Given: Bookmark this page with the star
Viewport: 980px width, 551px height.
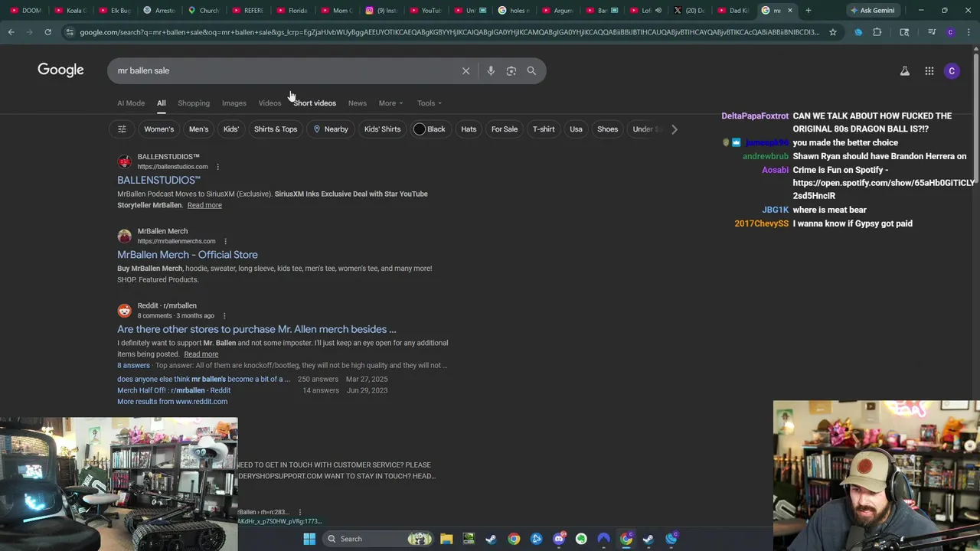Looking at the screenshot, I should click(x=833, y=32).
